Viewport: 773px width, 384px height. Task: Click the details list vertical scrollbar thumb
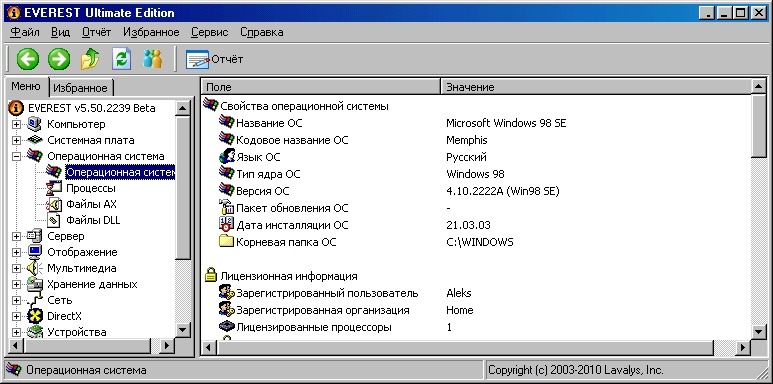[759, 126]
